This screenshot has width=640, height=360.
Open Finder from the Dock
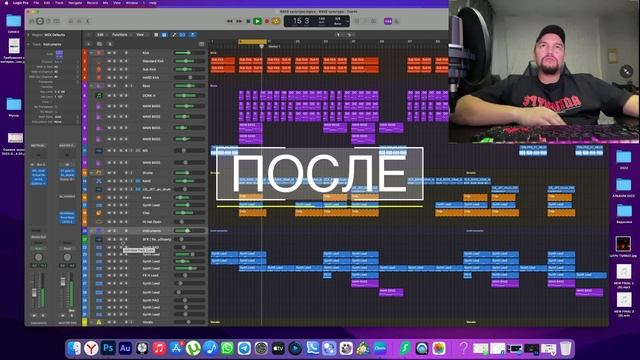(74, 348)
